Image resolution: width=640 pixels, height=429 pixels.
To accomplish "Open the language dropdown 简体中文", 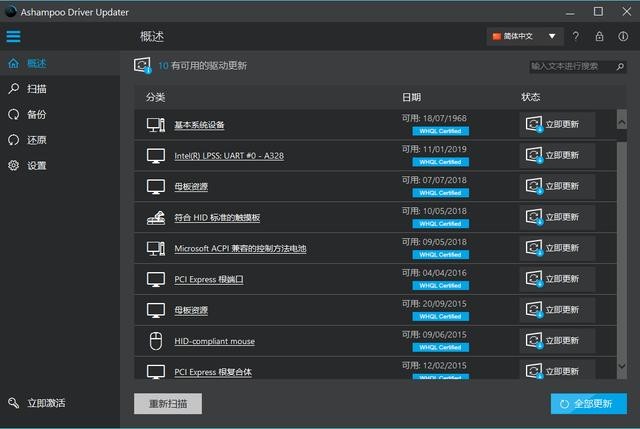I will coord(525,36).
